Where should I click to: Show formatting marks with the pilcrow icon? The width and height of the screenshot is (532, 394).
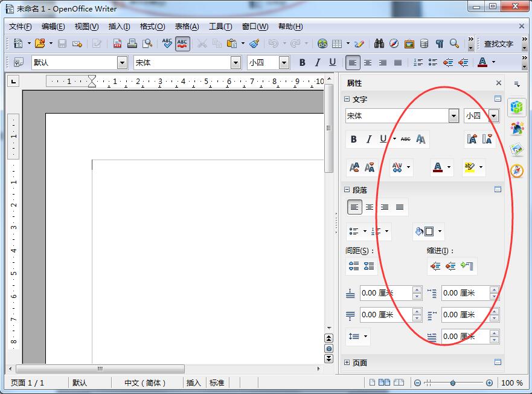[x=439, y=44]
